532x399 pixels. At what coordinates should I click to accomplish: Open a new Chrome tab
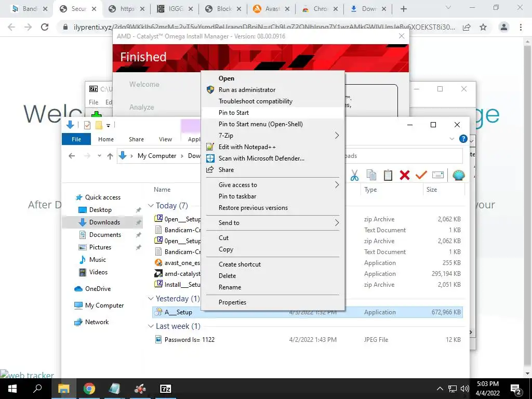(x=403, y=9)
